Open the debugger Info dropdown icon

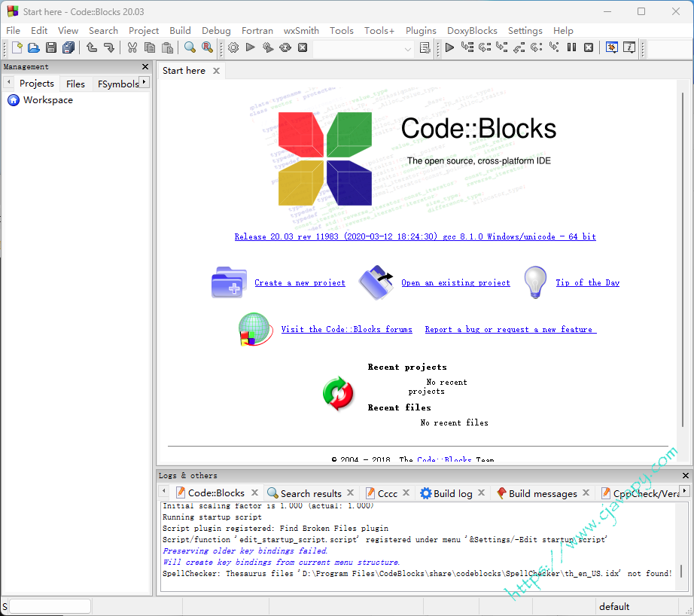click(629, 47)
